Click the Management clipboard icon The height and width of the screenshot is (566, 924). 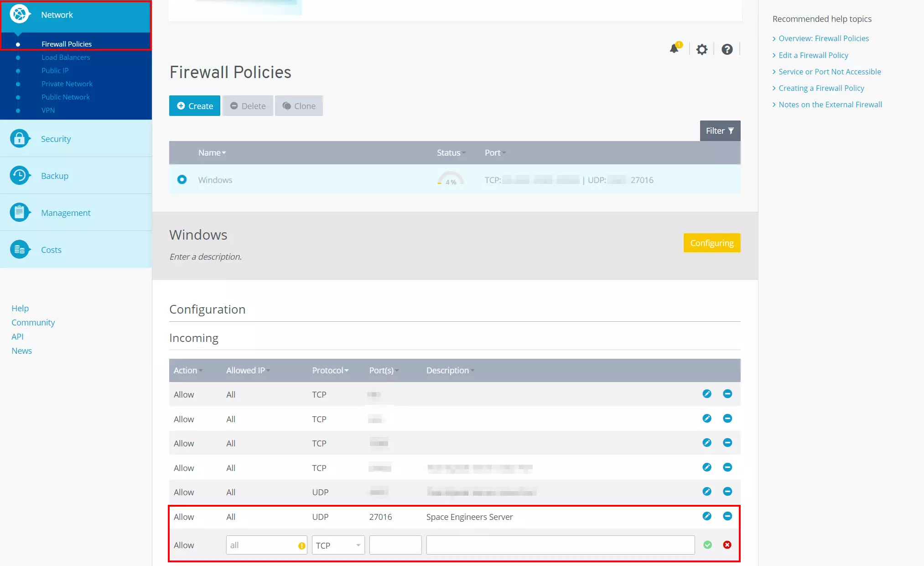[20, 212]
